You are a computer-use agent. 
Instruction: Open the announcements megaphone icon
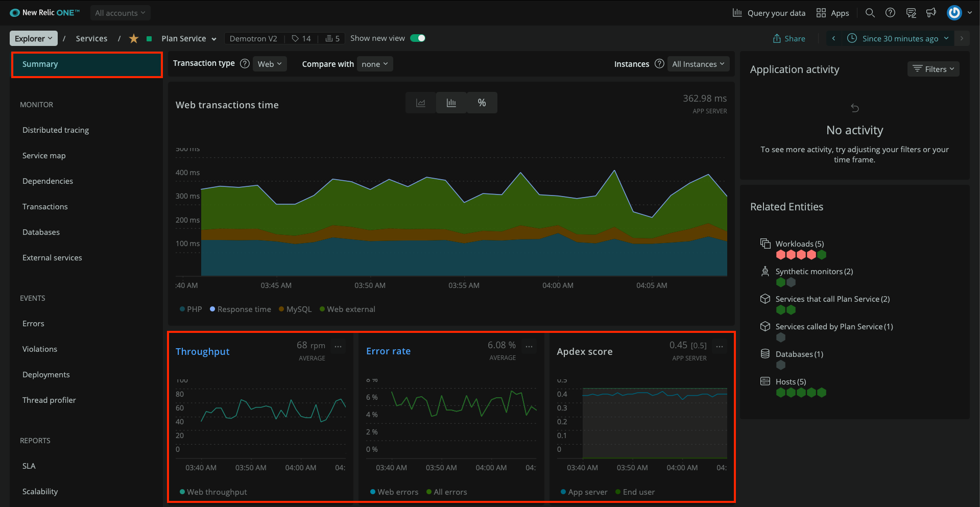click(x=931, y=13)
